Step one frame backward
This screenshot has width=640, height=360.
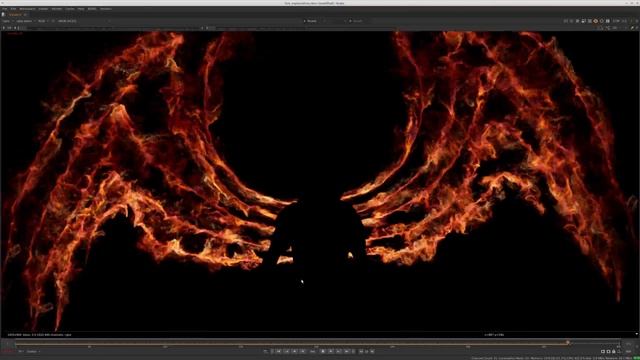click(x=295, y=351)
